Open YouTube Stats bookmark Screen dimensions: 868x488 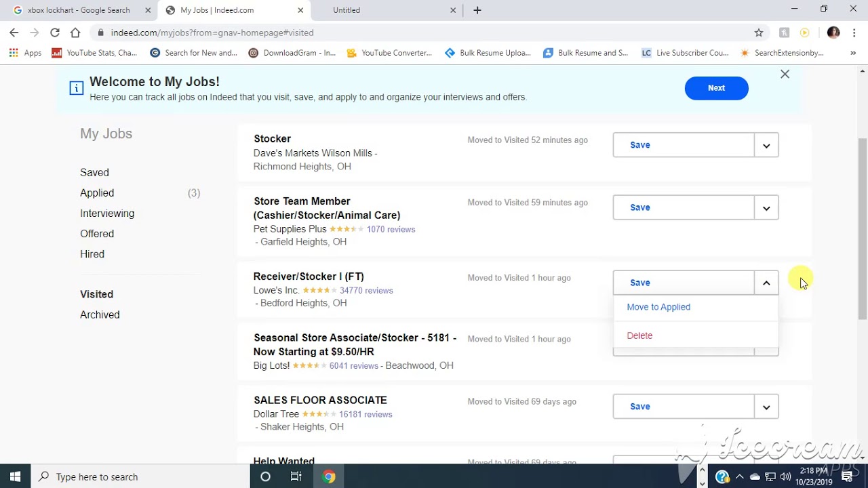[94, 53]
